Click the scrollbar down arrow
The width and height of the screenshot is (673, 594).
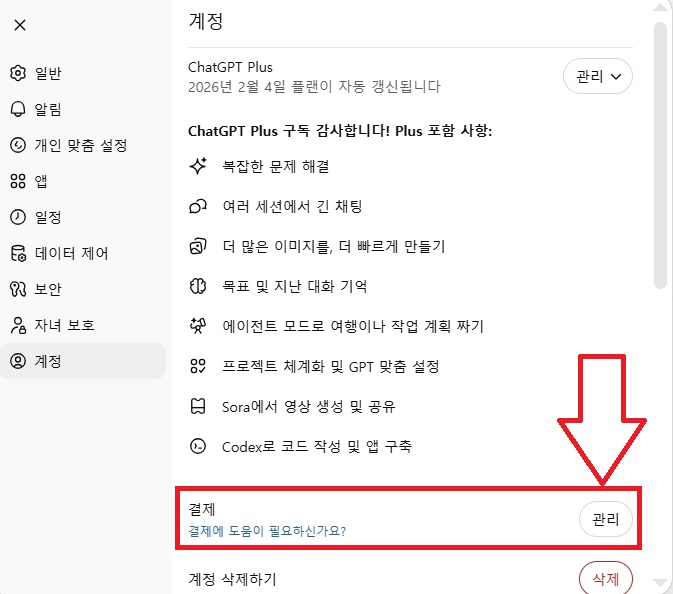coord(660,583)
